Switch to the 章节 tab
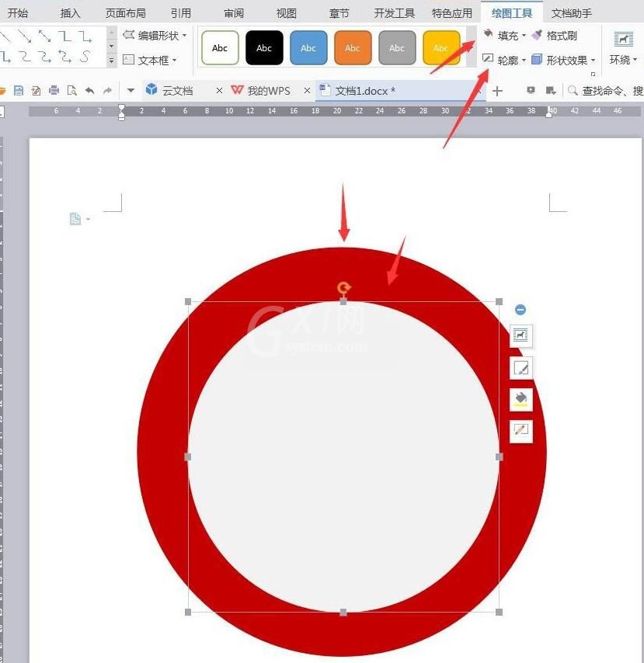 tap(339, 13)
